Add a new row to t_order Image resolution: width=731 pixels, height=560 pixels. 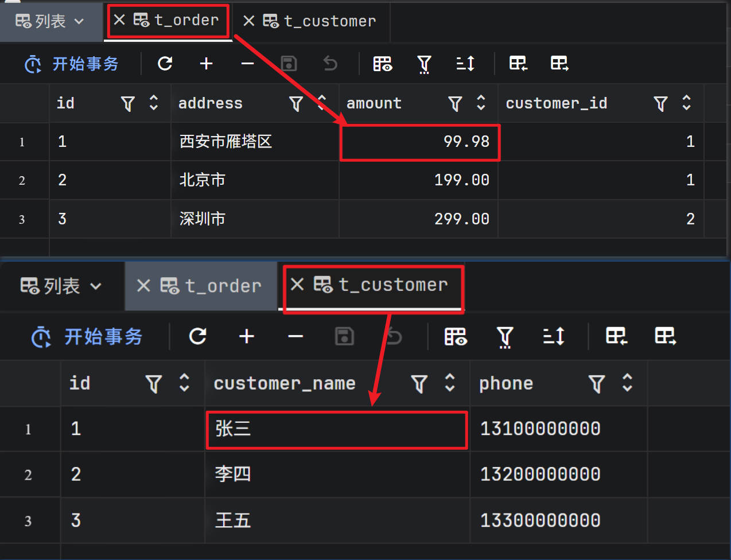tap(206, 64)
